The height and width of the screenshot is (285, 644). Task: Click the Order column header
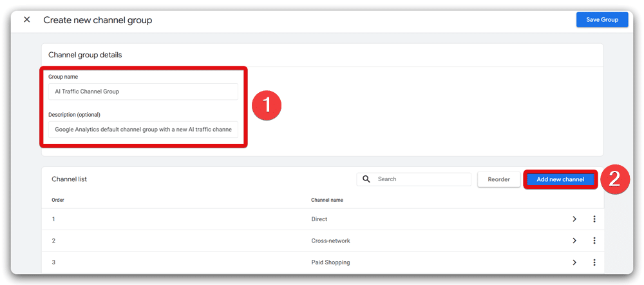(x=57, y=201)
